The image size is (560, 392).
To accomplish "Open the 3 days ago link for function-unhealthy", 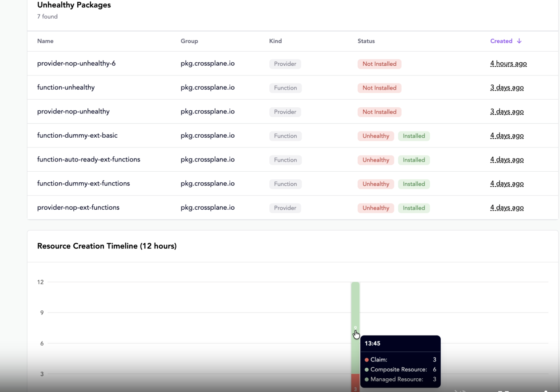I will (507, 87).
